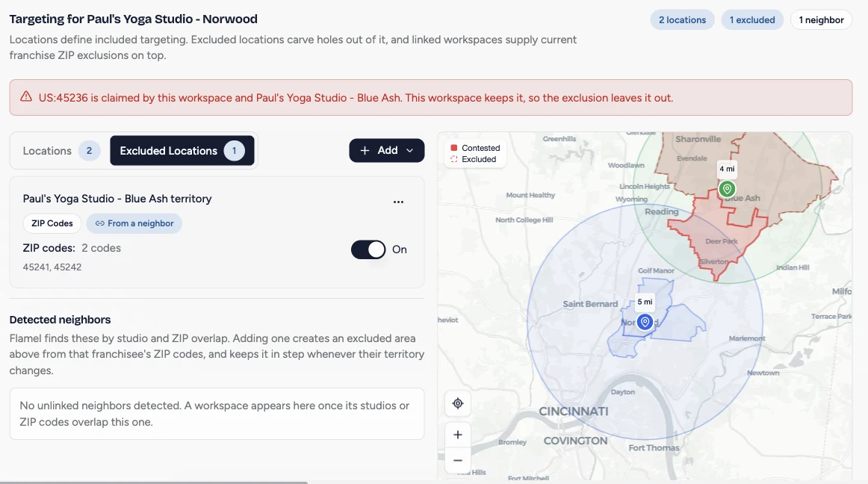868x484 pixels.
Task: Click the blue Norwood studio map pin
Action: 645,322
